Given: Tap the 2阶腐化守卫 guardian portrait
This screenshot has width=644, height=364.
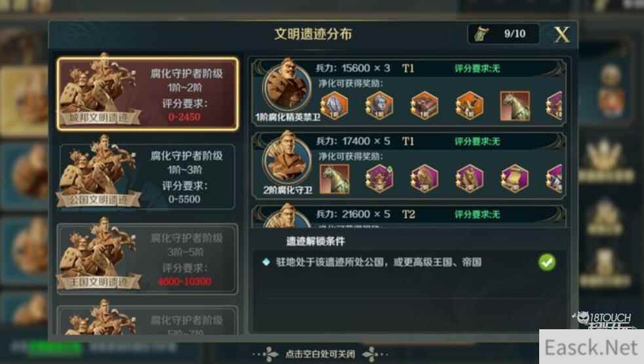Looking at the screenshot, I should 287,161.
